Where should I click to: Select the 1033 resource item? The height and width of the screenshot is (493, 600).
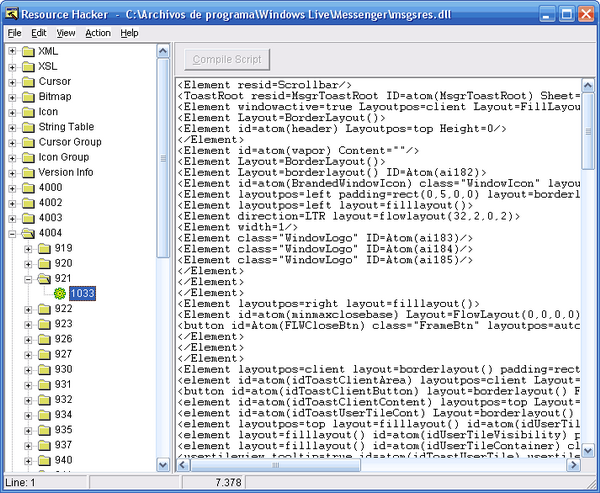[82, 294]
